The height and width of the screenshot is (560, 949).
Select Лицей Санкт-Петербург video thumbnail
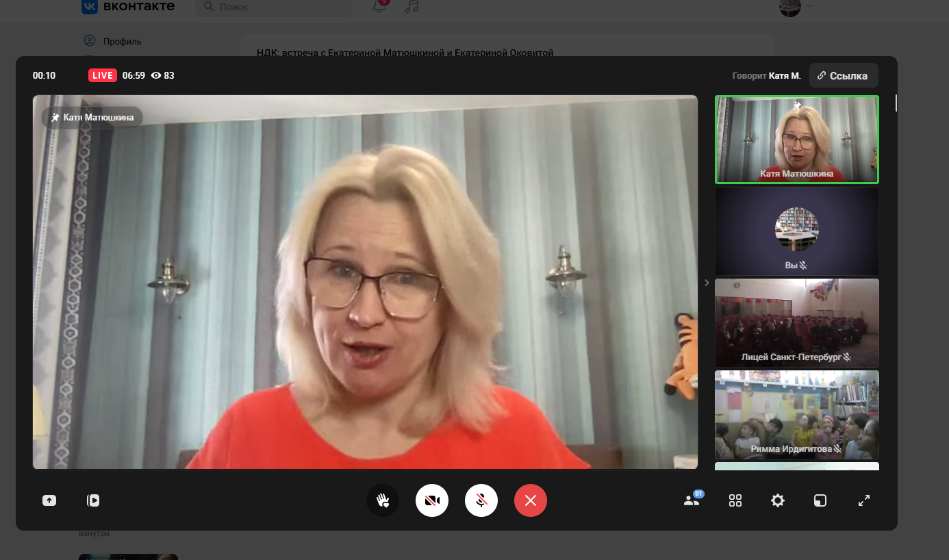pyautogui.click(x=796, y=322)
